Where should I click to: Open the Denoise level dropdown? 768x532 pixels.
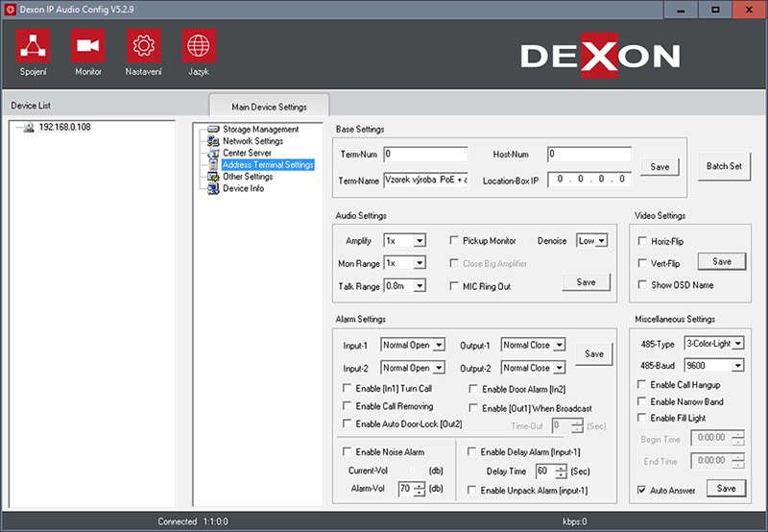pos(601,241)
